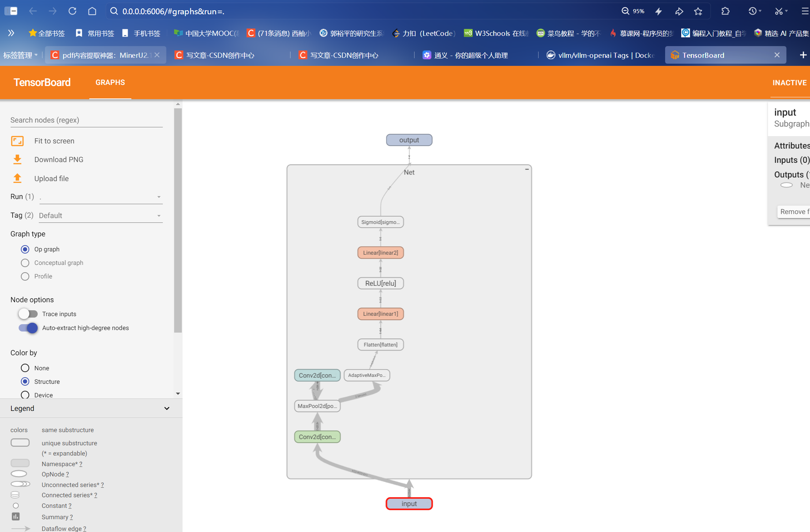The height and width of the screenshot is (532, 810).
Task: Focus the Search nodes regex field
Action: click(x=86, y=120)
